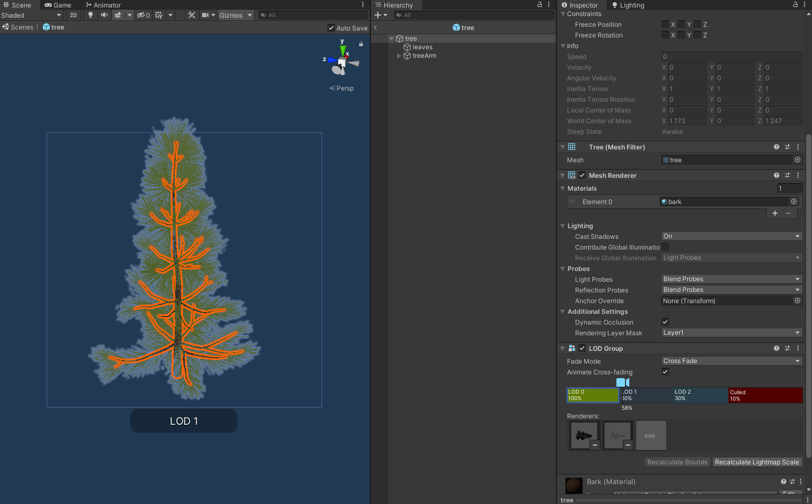Switch to the Lighting tab
The width and height of the screenshot is (812, 504).
[x=631, y=5]
